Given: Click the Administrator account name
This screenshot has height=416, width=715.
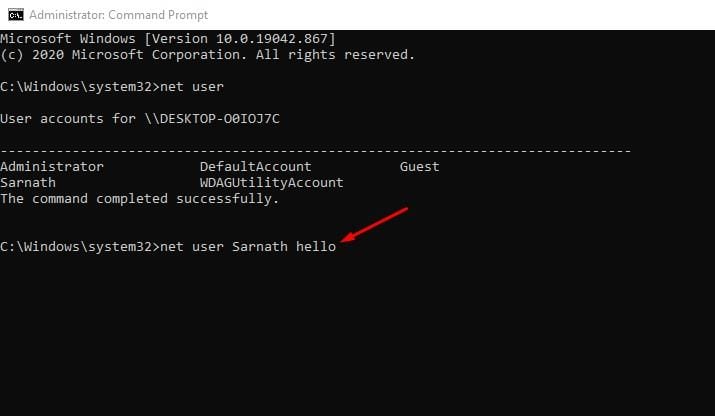Looking at the screenshot, I should (52, 166).
